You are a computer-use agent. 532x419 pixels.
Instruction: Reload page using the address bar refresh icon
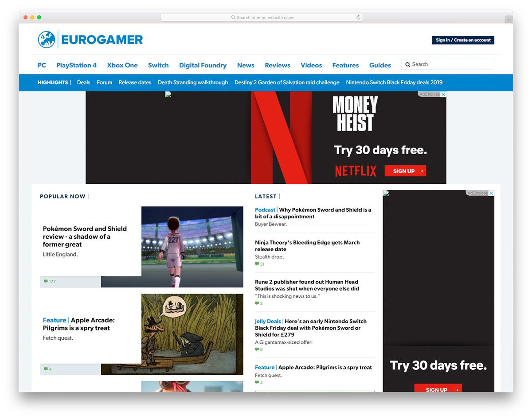358,18
